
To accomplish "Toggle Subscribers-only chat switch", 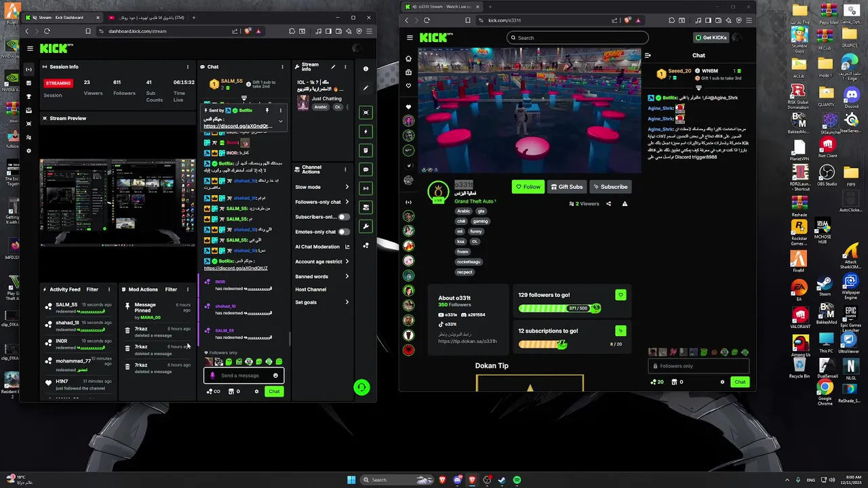I will tap(343, 217).
